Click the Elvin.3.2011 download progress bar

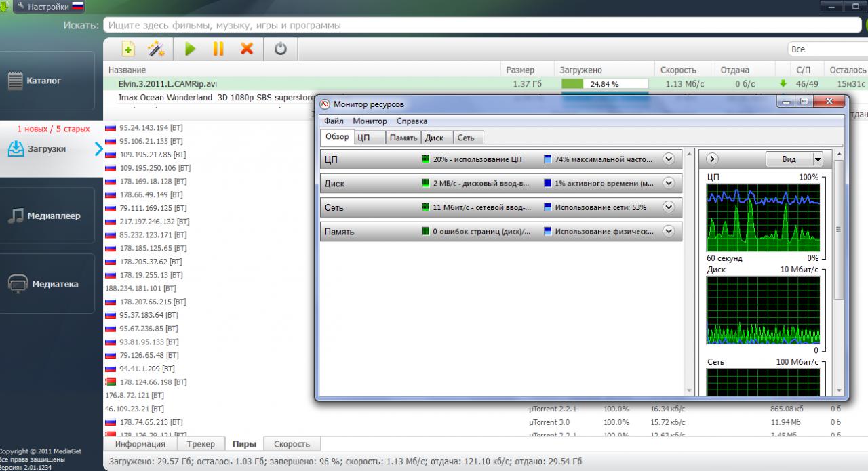pos(604,84)
